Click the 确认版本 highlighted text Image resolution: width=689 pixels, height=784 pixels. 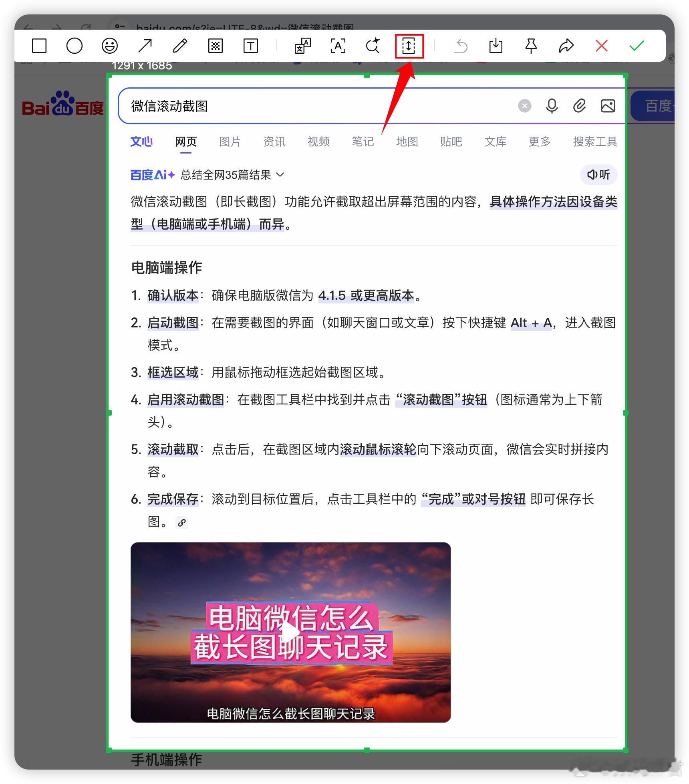coord(173,295)
